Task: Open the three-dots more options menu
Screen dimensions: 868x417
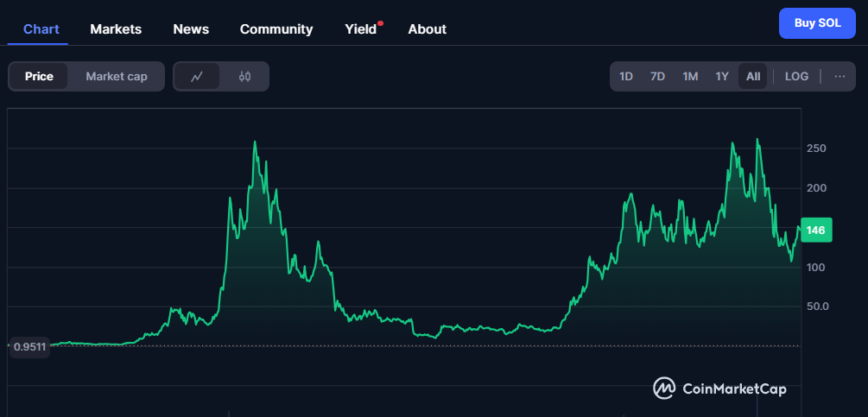Action: (839, 76)
